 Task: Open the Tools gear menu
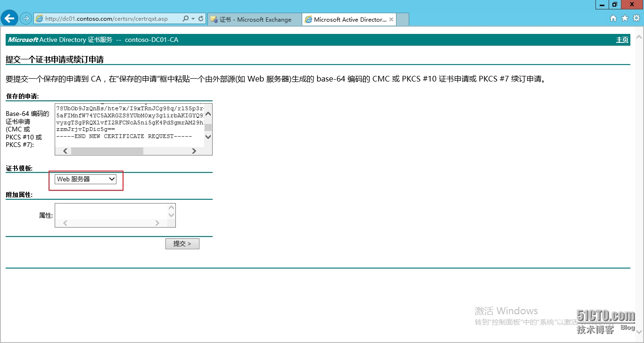[x=636, y=18]
